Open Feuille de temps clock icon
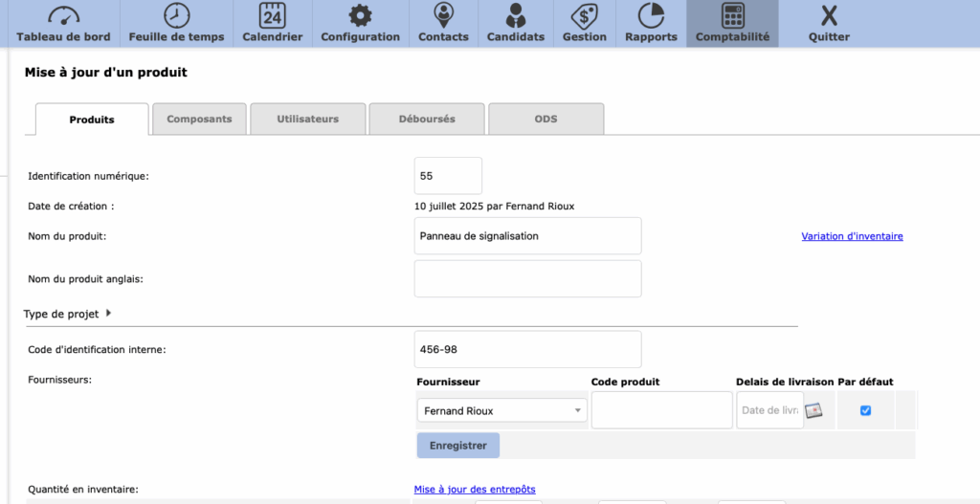This screenshot has width=980, height=504. 176,16
